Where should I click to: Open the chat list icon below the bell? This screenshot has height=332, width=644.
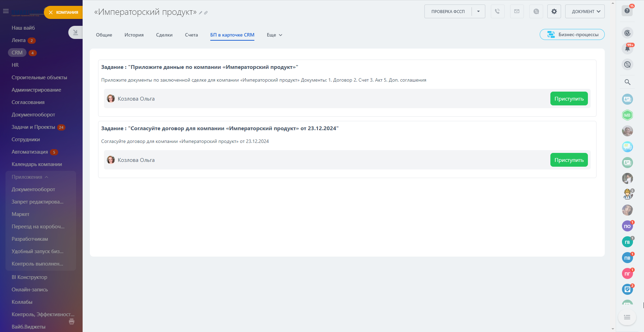pos(627,64)
